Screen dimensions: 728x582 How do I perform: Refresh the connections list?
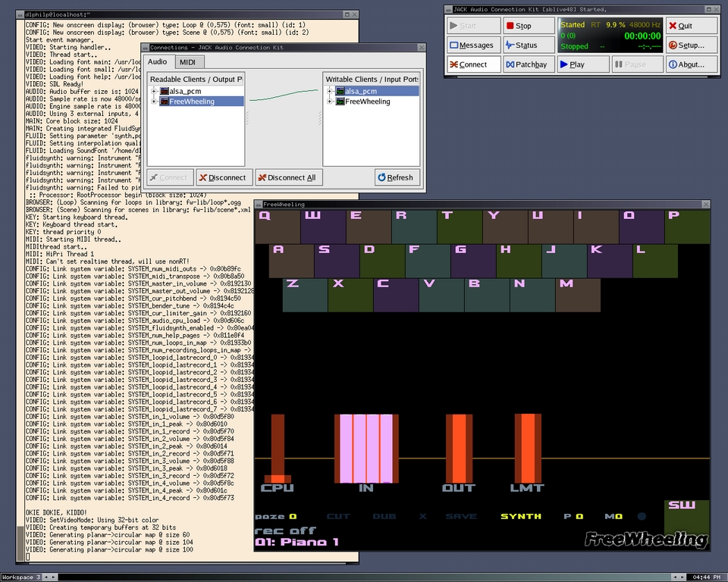pyautogui.click(x=395, y=177)
